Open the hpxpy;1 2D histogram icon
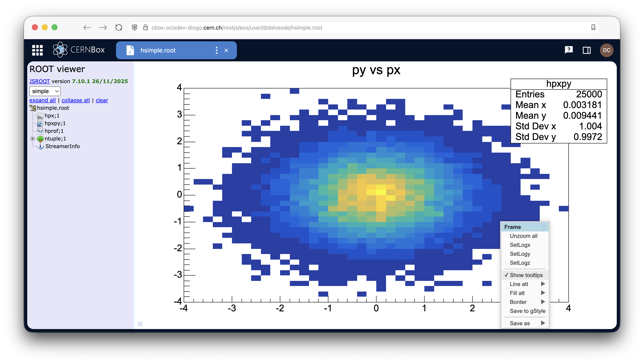The image size is (644, 364). 40,123
